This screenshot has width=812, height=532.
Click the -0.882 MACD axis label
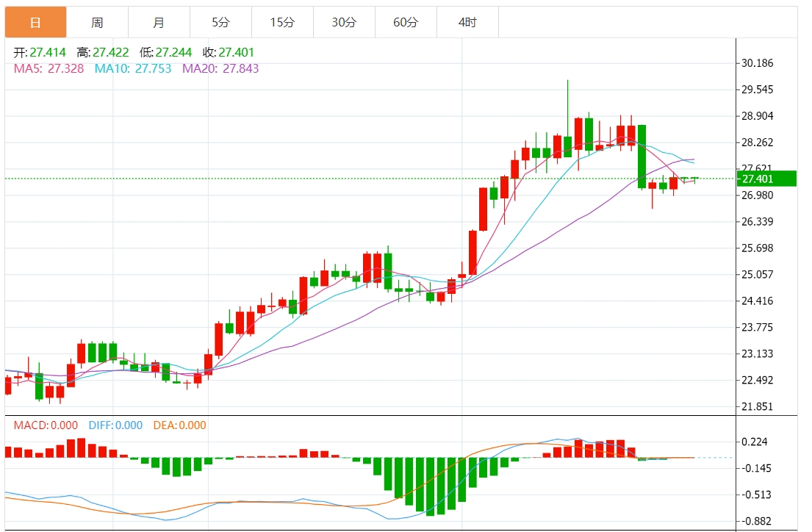click(x=756, y=521)
